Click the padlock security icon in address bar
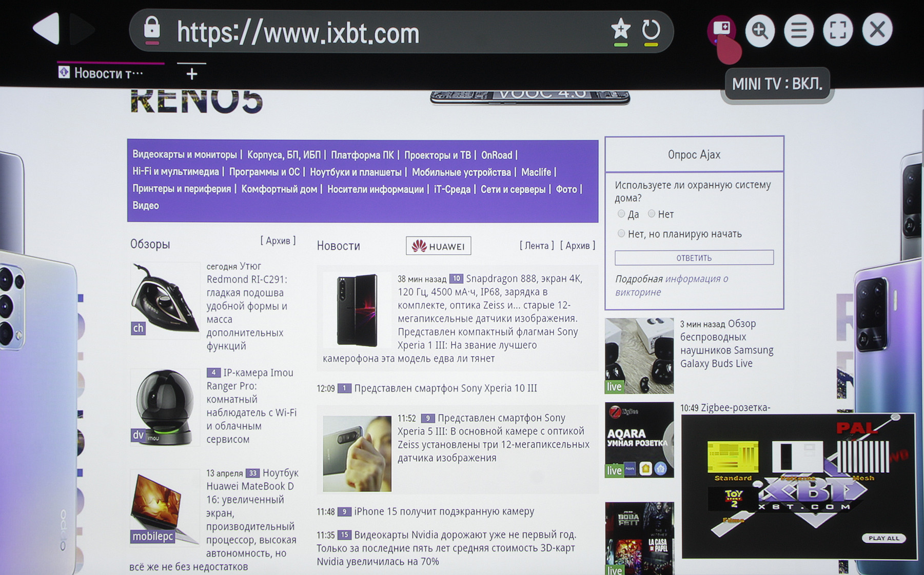 152,30
